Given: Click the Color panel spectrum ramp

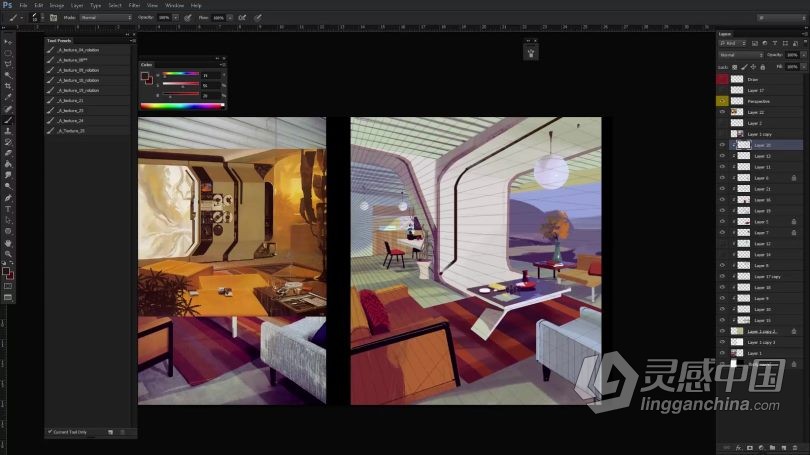Looking at the screenshot, I should pyautogui.click(x=182, y=106).
